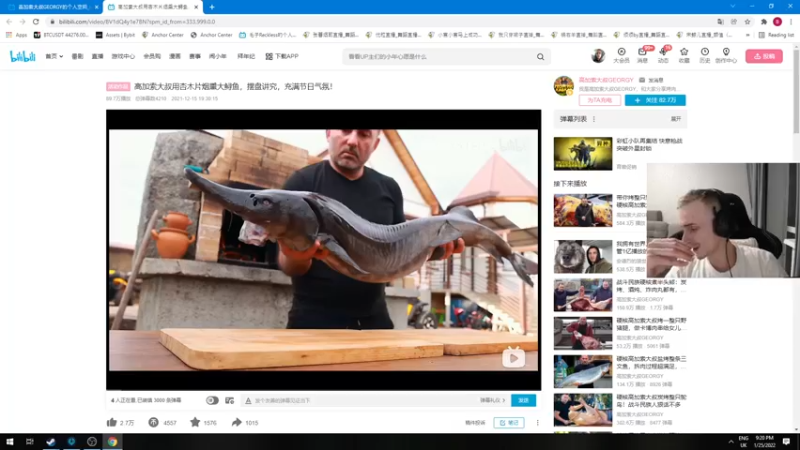Open the 创作中心 lightbulb icon

coord(726,55)
